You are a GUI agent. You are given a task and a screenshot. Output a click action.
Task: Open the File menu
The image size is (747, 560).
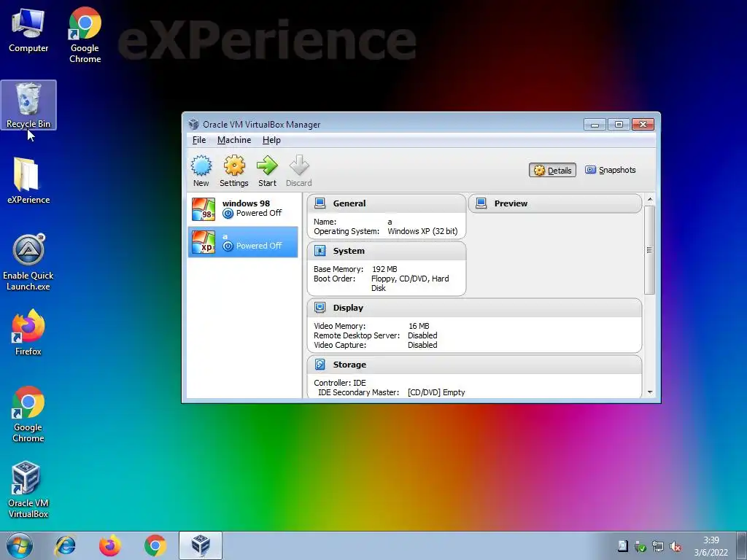(x=199, y=140)
